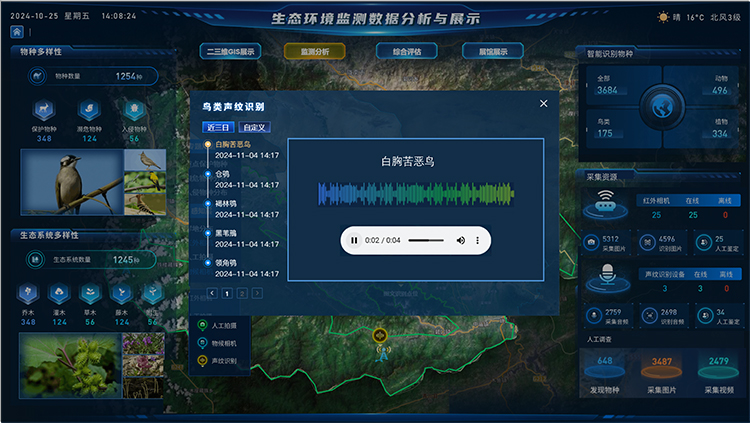Select page 1 of bird records
Screen dimensions: 750x423
[227, 293]
